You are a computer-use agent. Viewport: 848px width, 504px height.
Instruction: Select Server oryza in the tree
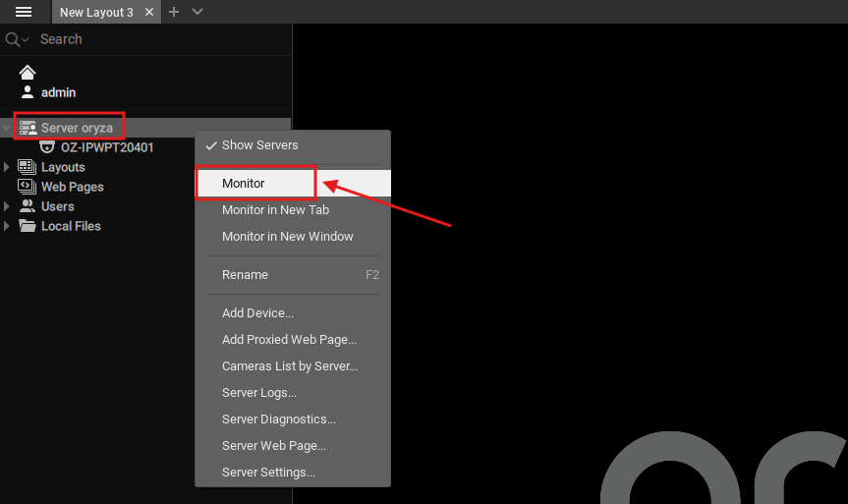pyautogui.click(x=77, y=128)
